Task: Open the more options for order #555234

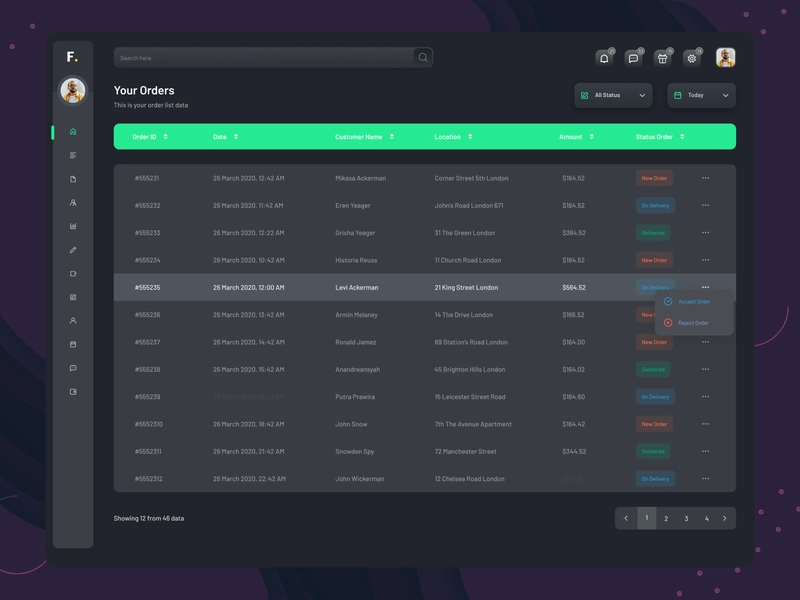Action: click(705, 260)
